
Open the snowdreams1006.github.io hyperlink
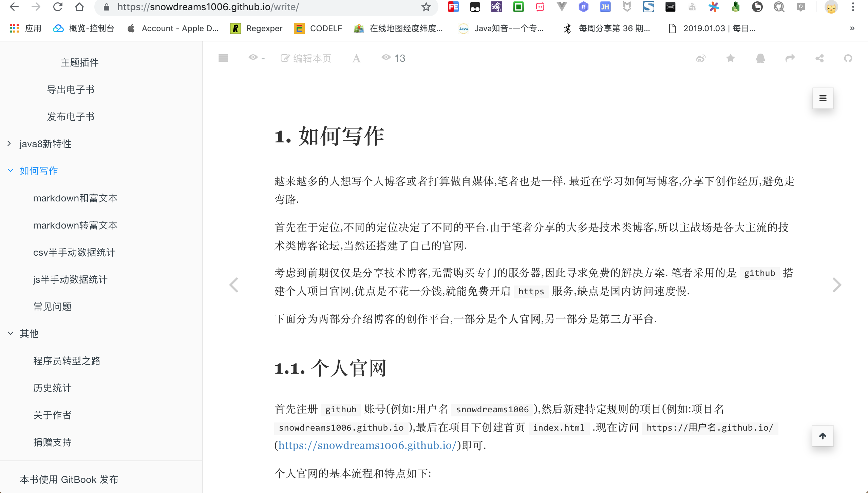pyautogui.click(x=367, y=445)
